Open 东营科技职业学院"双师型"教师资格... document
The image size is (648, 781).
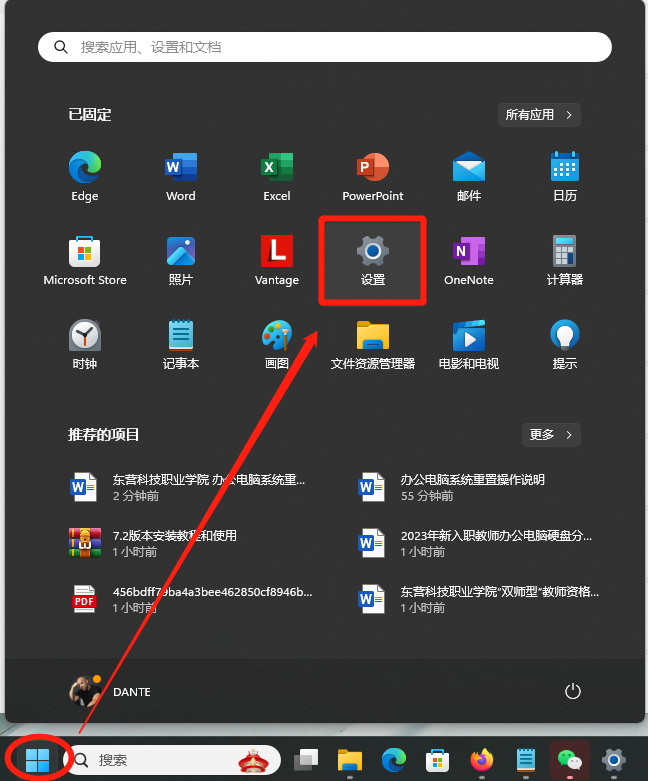(479, 599)
